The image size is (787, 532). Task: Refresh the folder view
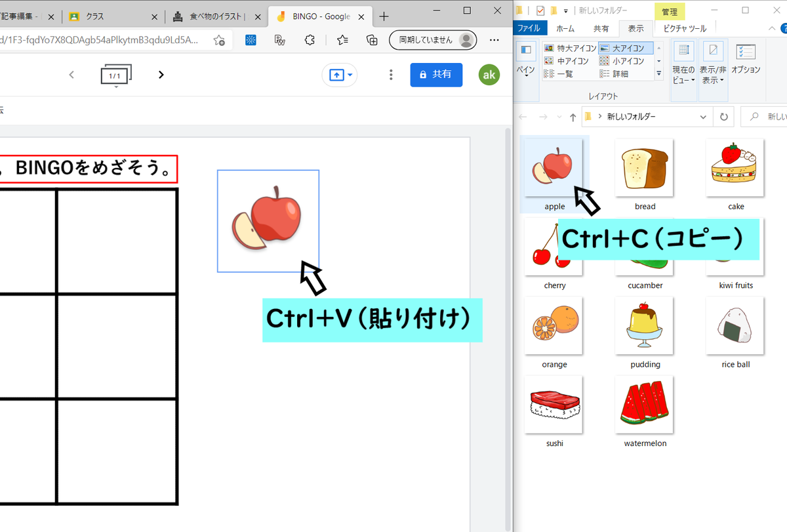click(x=723, y=117)
